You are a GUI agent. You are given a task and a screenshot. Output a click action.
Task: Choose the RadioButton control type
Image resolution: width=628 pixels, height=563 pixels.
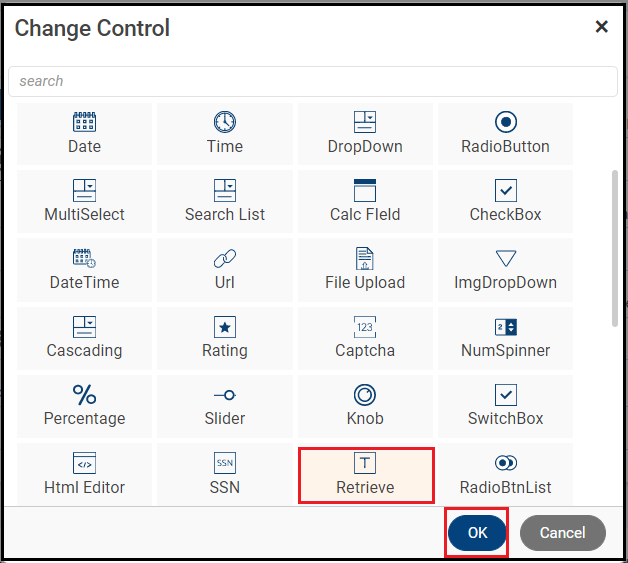pos(505,133)
